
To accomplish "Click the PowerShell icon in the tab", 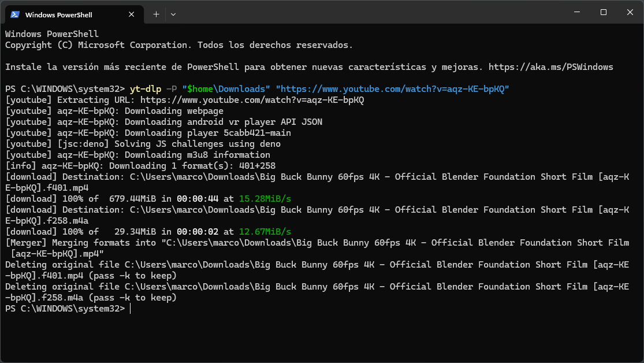I will coord(15,14).
